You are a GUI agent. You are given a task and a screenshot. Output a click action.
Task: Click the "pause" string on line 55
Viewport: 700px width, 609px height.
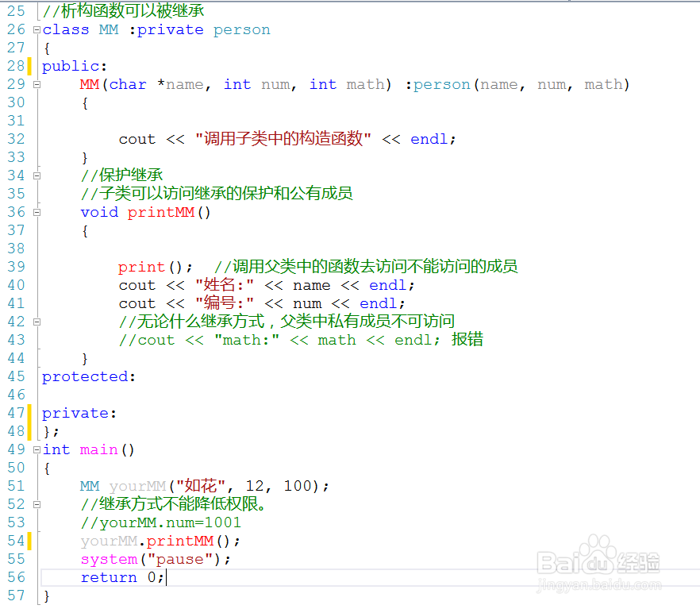pyautogui.click(x=180, y=560)
